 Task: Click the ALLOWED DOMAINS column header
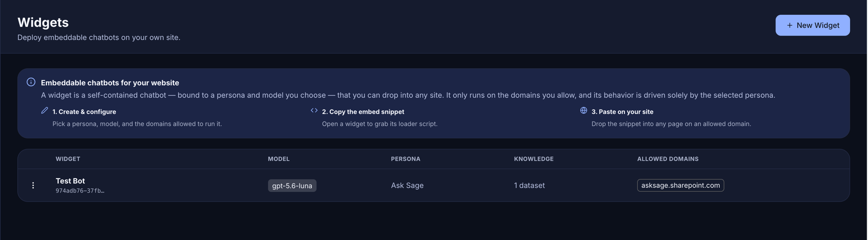[667, 159]
